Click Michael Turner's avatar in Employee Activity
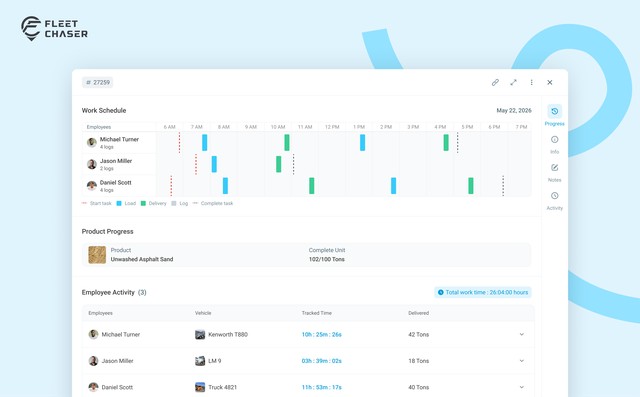 [x=93, y=335]
